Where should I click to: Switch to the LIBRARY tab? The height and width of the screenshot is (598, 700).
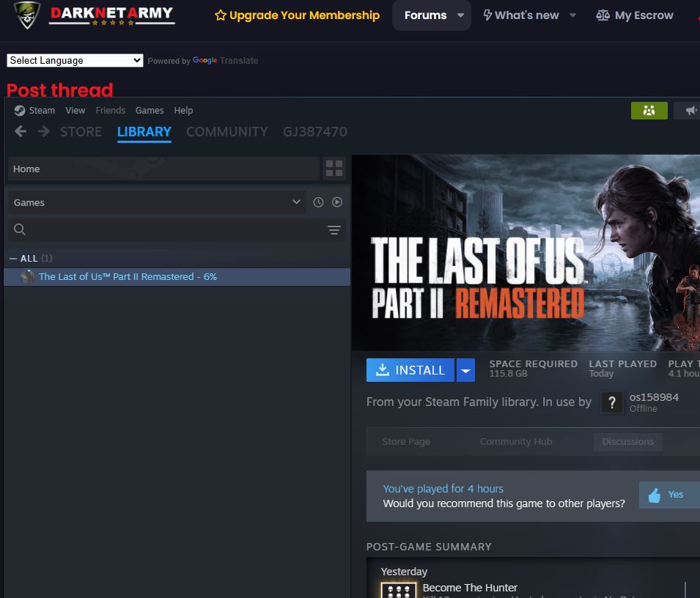tap(144, 132)
